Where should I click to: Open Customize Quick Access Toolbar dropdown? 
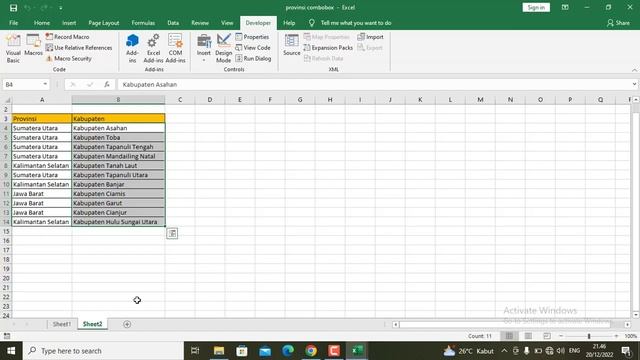click(60, 8)
